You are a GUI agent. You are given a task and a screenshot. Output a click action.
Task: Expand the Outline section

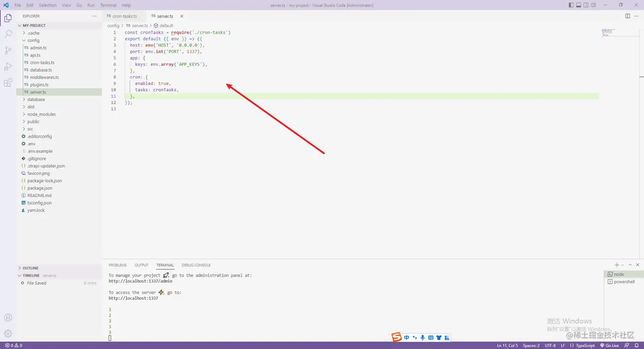tap(60, 268)
